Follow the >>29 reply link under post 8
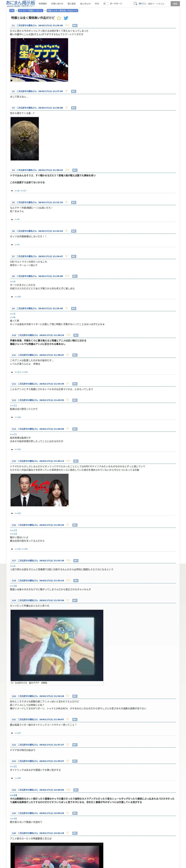This screenshot has height=868, width=186. pyautogui.click(x=18, y=297)
